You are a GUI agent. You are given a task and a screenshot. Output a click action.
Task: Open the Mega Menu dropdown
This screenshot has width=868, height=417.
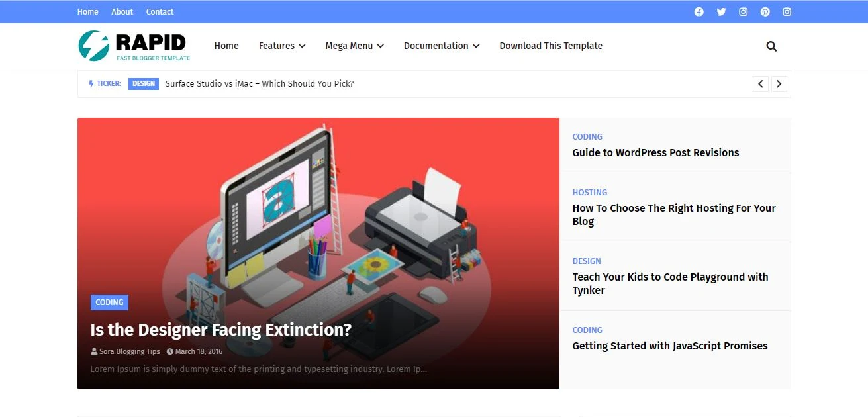tap(354, 46)
